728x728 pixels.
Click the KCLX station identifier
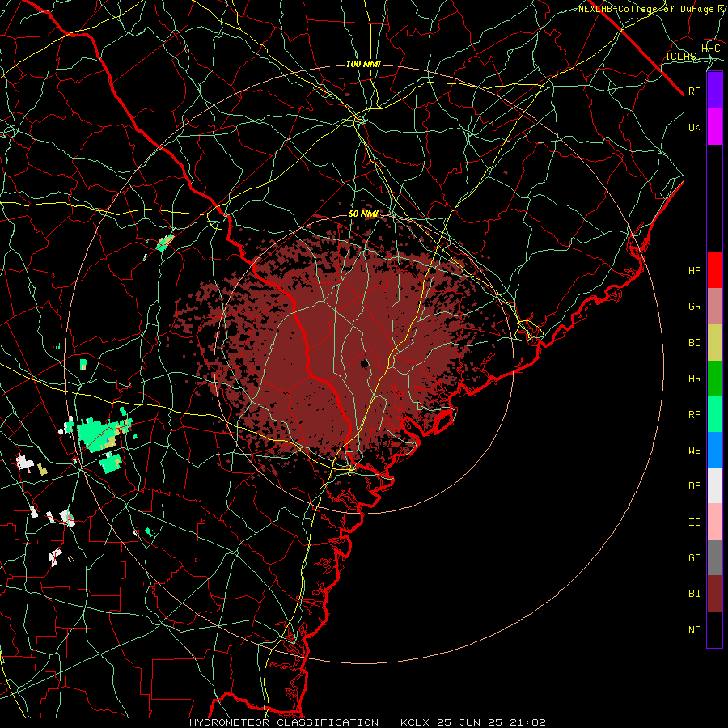pyautogui.click(x=415, y=722)
